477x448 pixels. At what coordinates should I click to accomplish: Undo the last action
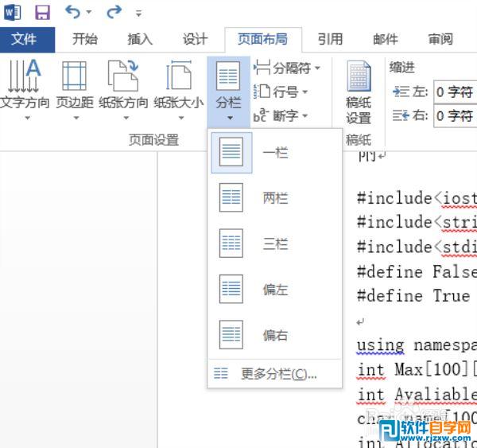pos(72,12)
